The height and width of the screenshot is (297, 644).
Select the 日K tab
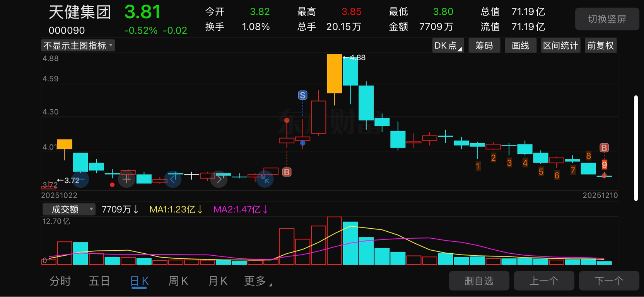click(139, 281)
